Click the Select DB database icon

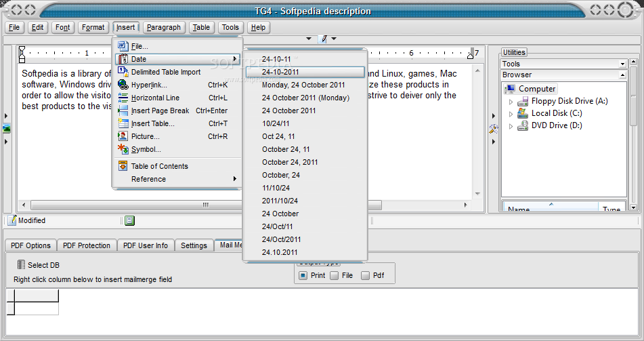pyautogui.click(x=21, y=264)
